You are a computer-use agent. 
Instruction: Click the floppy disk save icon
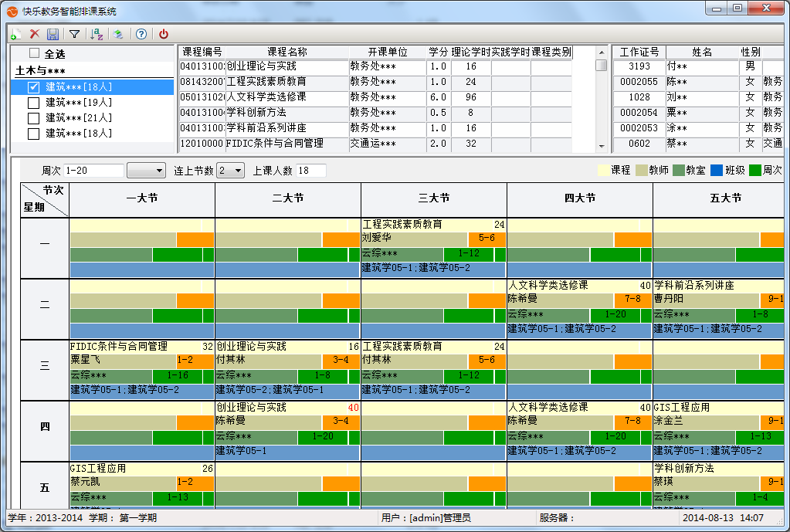tap(53, 34)
